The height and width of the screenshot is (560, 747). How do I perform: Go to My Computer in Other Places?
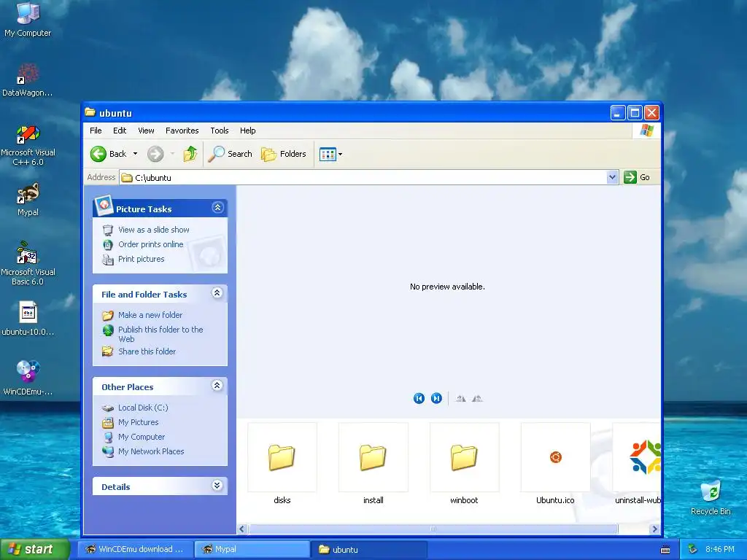pos(142,437)
